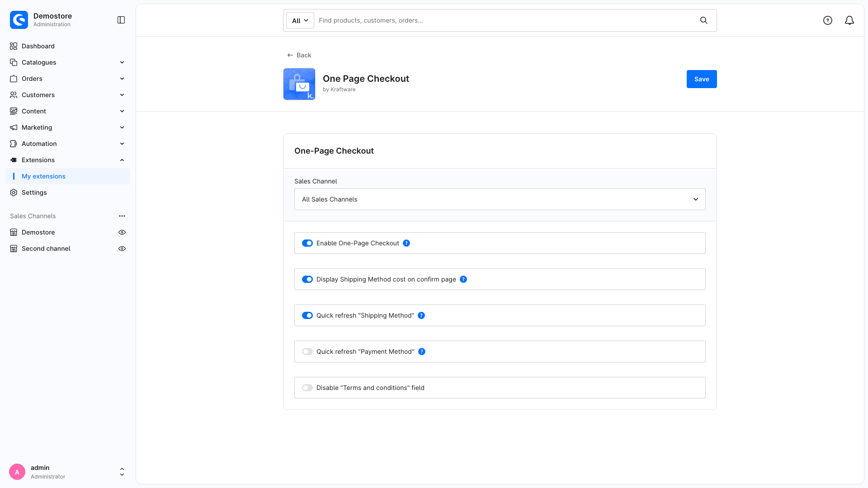This screenshot has width=868, height=488.
Task: Click the One-Page Checkout card heading
Action: click(x=334, y=151)
